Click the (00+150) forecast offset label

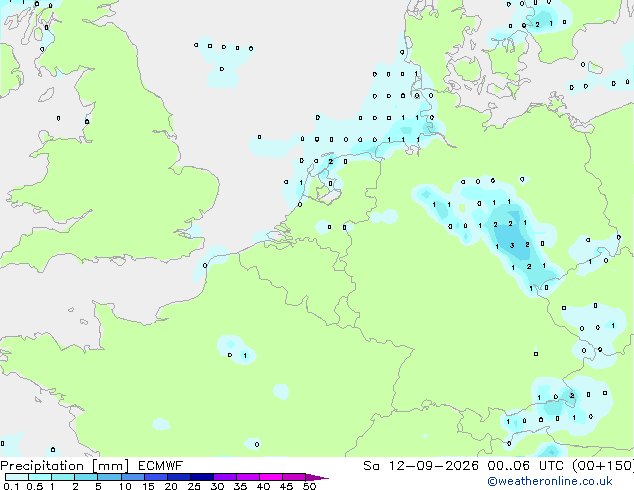coord(603,466)
